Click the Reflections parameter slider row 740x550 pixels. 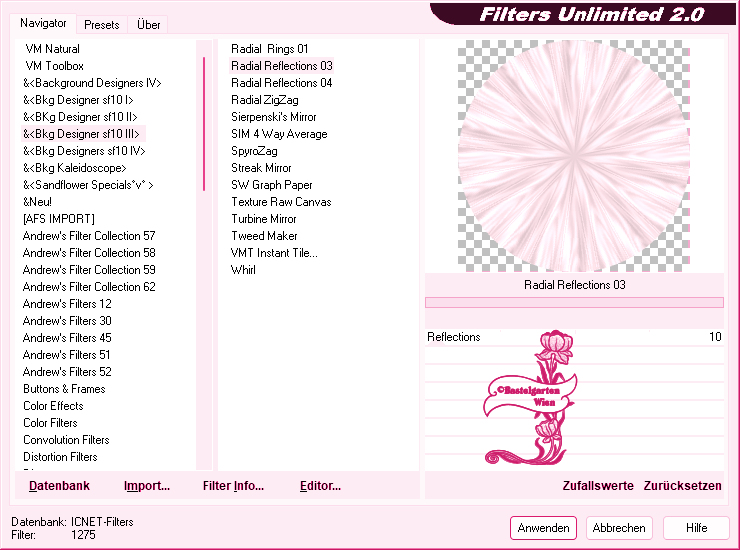574,337
